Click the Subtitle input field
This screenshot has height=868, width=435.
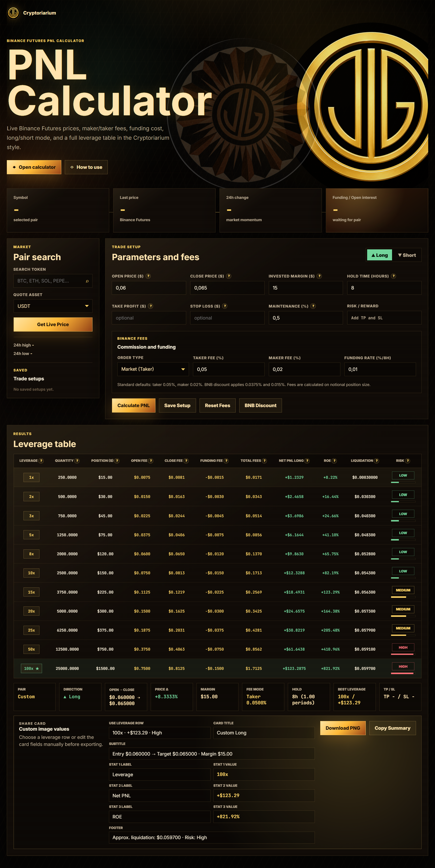(x=212, y=754)
